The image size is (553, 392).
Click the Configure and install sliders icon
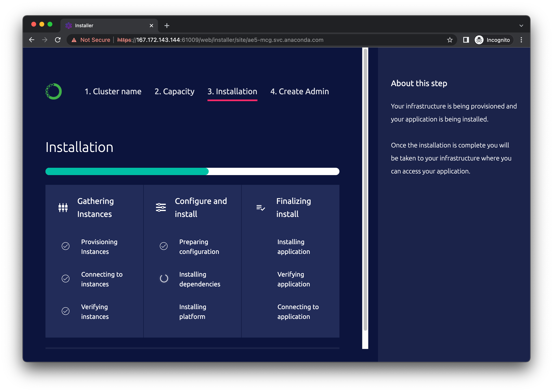(161, 208)
